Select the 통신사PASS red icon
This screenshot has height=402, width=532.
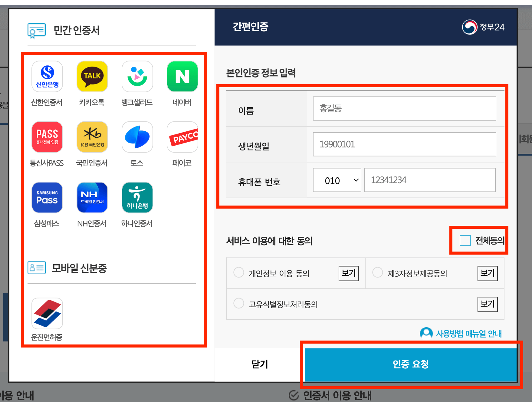click(47, 137)
